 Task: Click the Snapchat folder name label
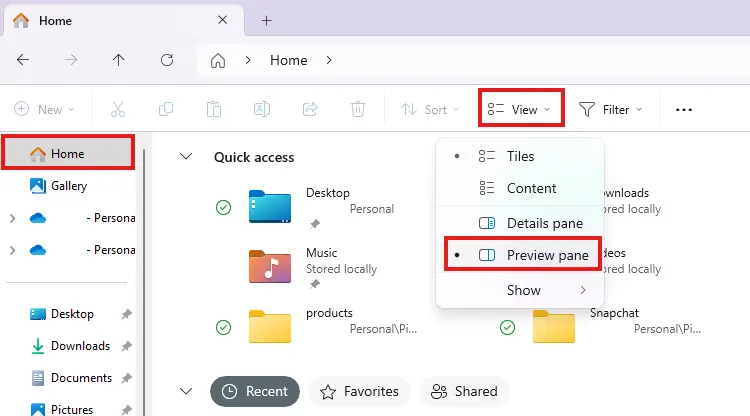(614, 313)
